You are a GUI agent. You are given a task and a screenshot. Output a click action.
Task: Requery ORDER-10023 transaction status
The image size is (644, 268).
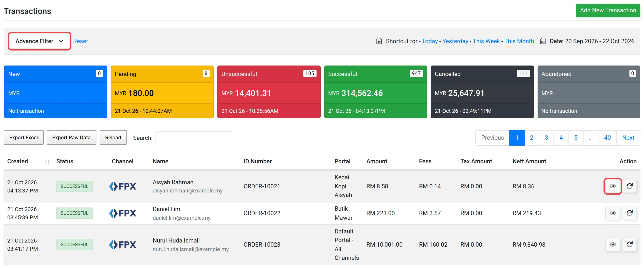tap(629, 244)
